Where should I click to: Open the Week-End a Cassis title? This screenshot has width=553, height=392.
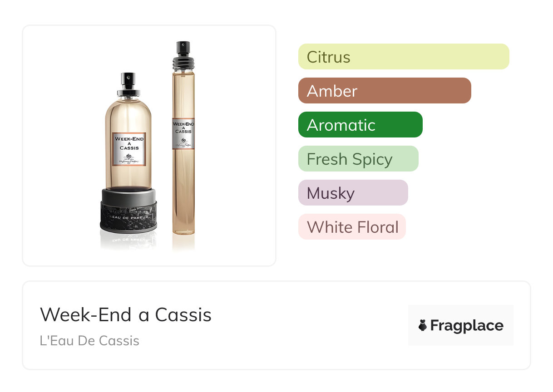coord(126,314)
